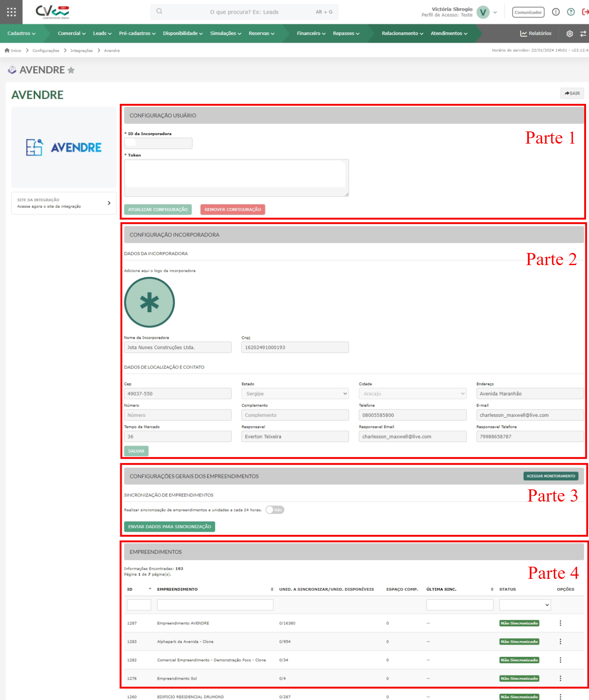Open the apps grid menu icon

click(x=11, y=12)
